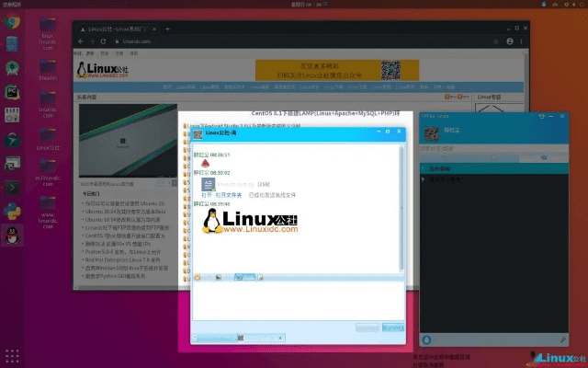The image size is (588, 368).
Task: Open the Terminal from the dock
Action: [x=12, y=187]
